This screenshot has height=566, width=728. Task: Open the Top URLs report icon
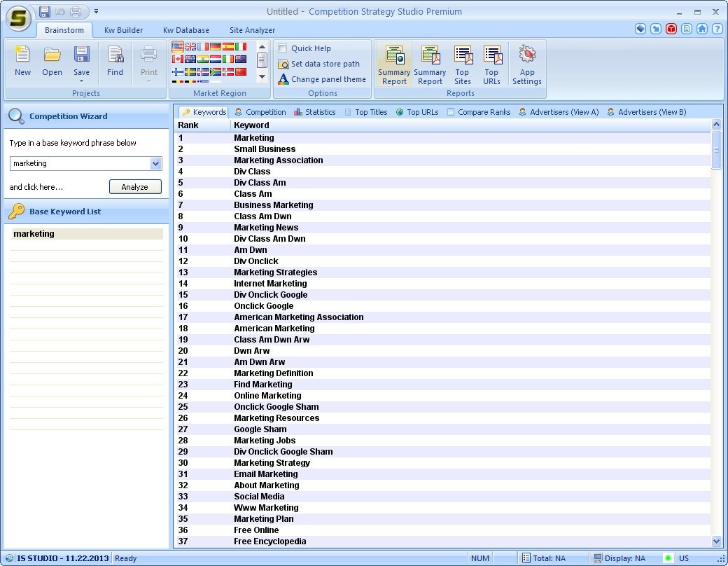(492, 63)
